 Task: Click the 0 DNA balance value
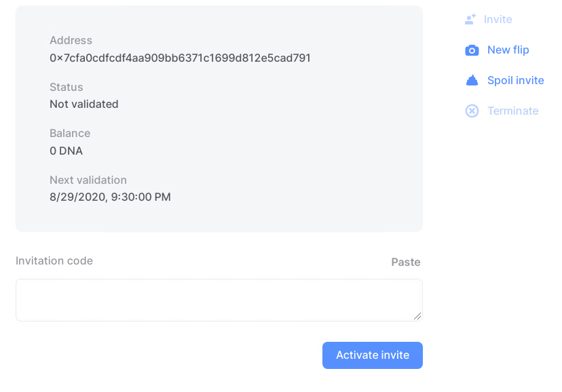click(66, 151)
